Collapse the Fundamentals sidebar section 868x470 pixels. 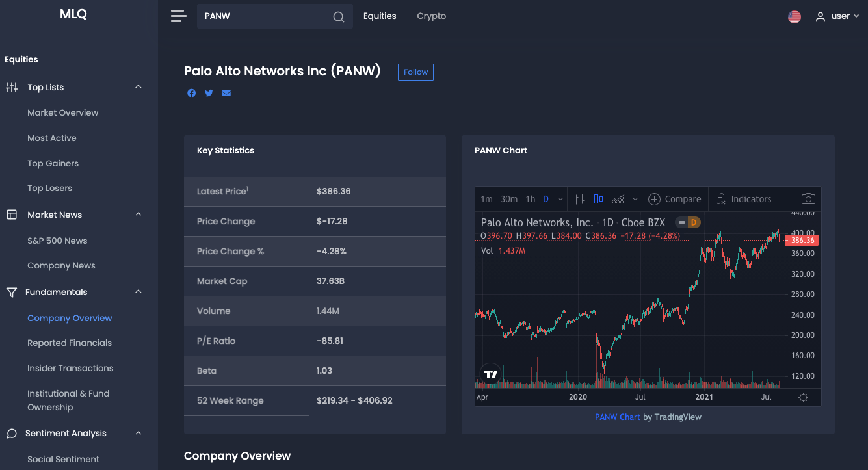tap(138, 292)
